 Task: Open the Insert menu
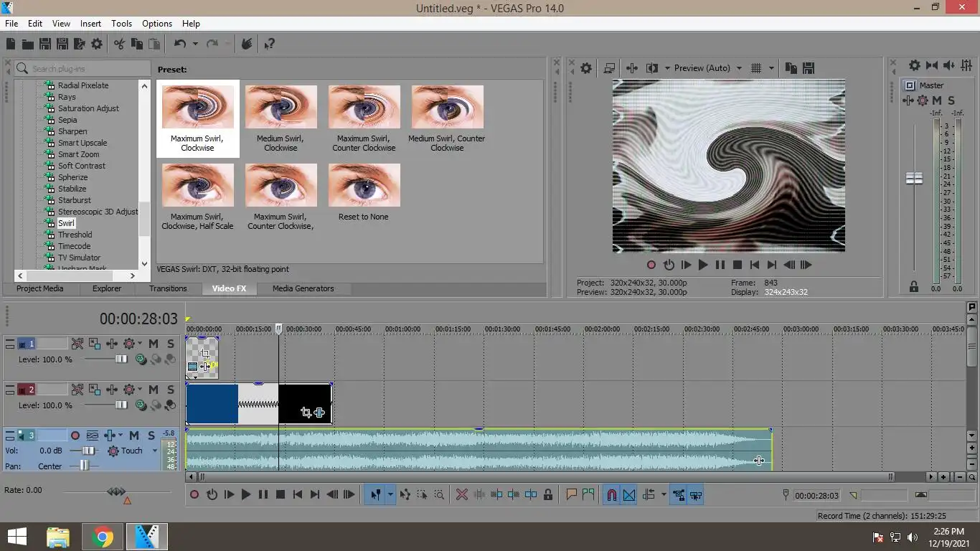(x=90, y=24)
